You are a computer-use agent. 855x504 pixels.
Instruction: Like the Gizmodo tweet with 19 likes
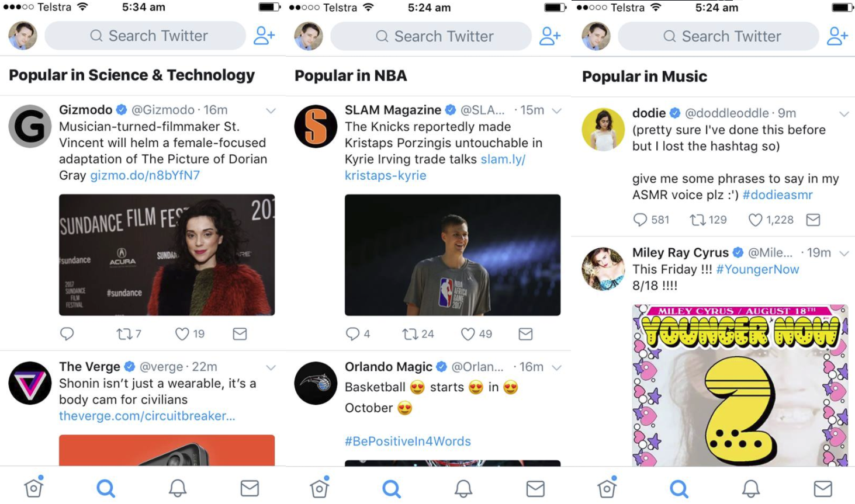[190, 333]
